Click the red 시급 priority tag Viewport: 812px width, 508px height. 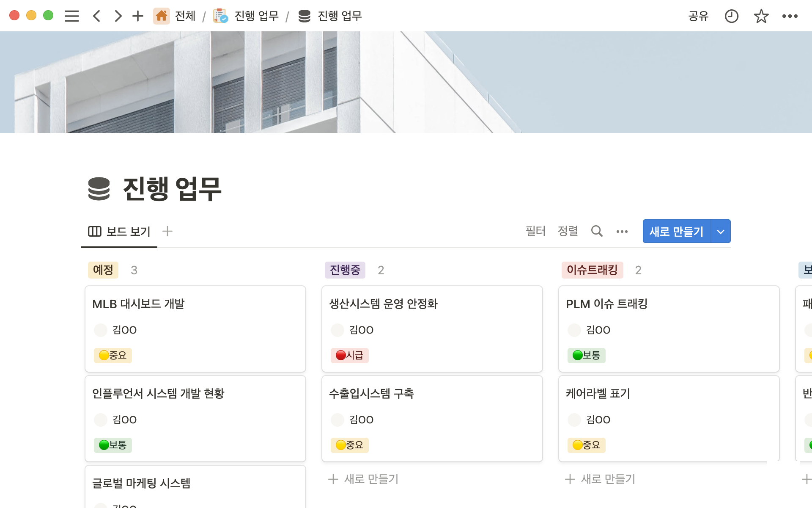(x=350, y=355)
